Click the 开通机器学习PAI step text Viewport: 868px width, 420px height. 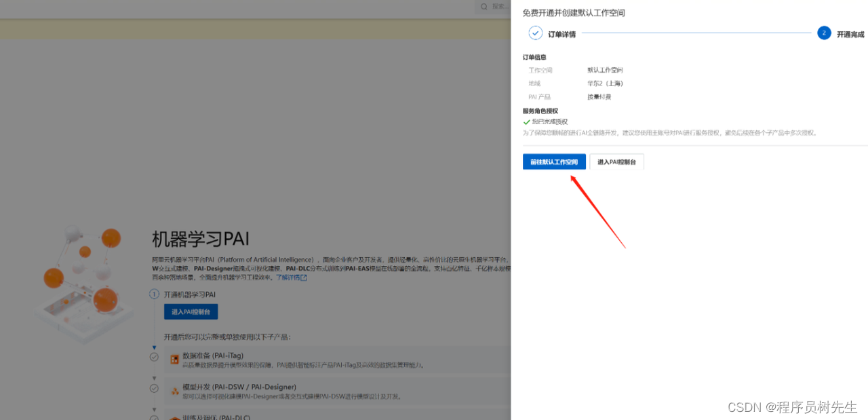[190, 294]
